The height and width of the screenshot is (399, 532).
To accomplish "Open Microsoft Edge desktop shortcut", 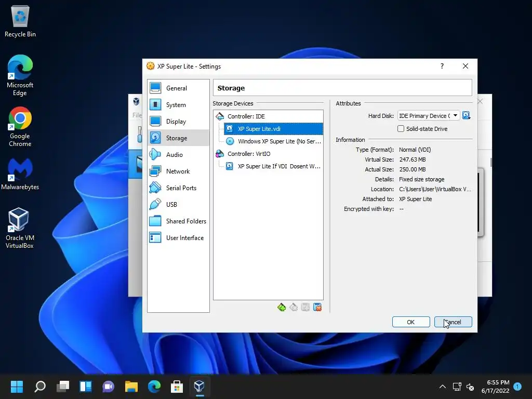I will click(20, 75).
